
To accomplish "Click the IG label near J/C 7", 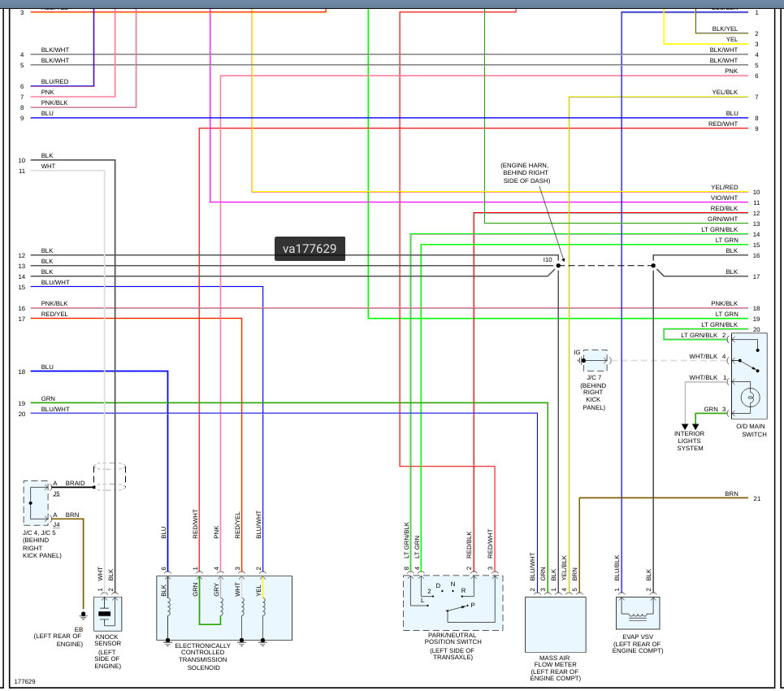I will (x=577, y=352).
